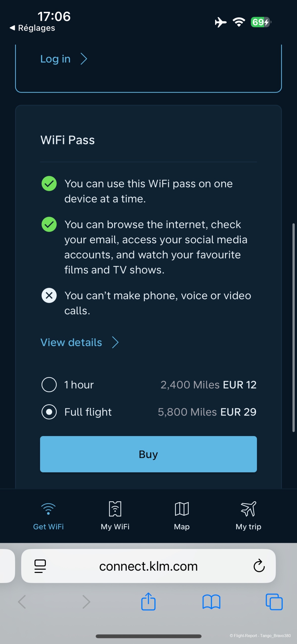297x644 pixels.
Task: Tap the Log in link
Action: pos(55,59)
